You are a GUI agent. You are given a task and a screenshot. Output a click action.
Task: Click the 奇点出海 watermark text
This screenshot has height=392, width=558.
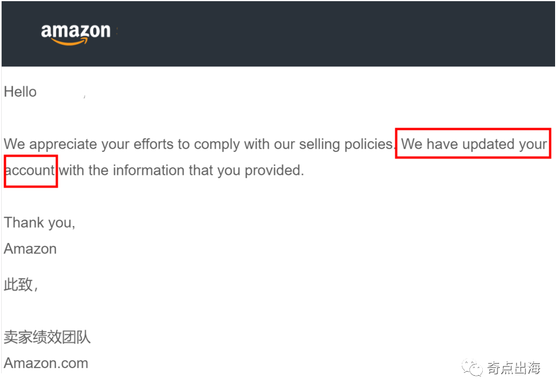pyautogui.click(x=514, y=368)
